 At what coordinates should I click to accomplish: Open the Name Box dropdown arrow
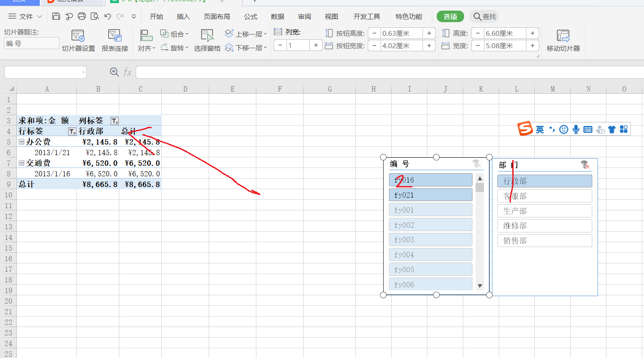(83, 72)
